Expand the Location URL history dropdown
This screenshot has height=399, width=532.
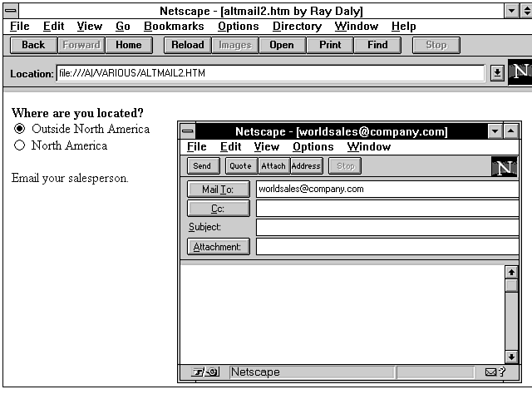pos(497,73)
